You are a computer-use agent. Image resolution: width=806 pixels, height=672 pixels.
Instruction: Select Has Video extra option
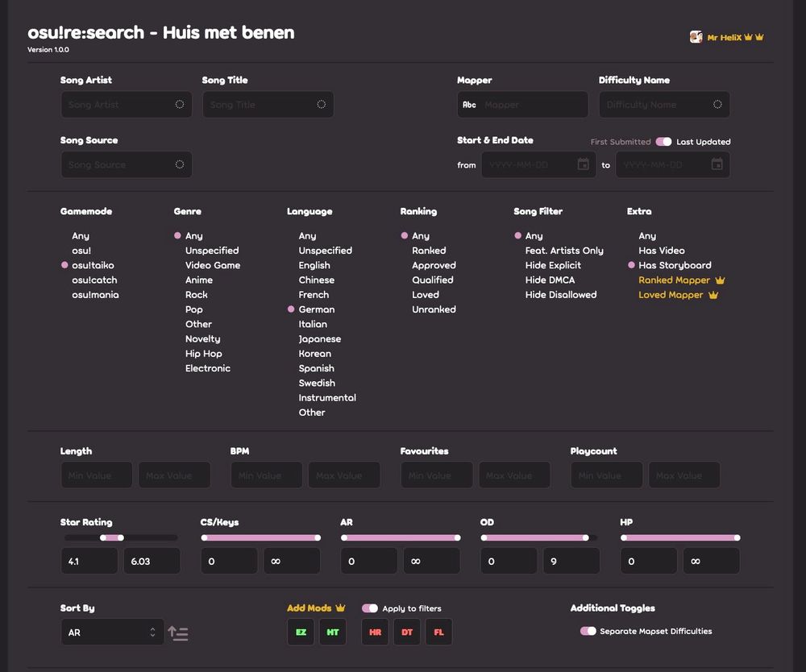(x=662, y=251)
